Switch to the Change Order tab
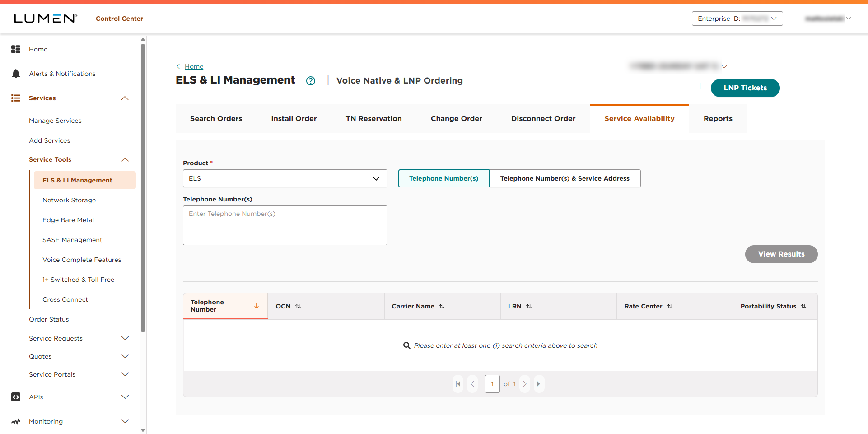 (x=456, y=118)
